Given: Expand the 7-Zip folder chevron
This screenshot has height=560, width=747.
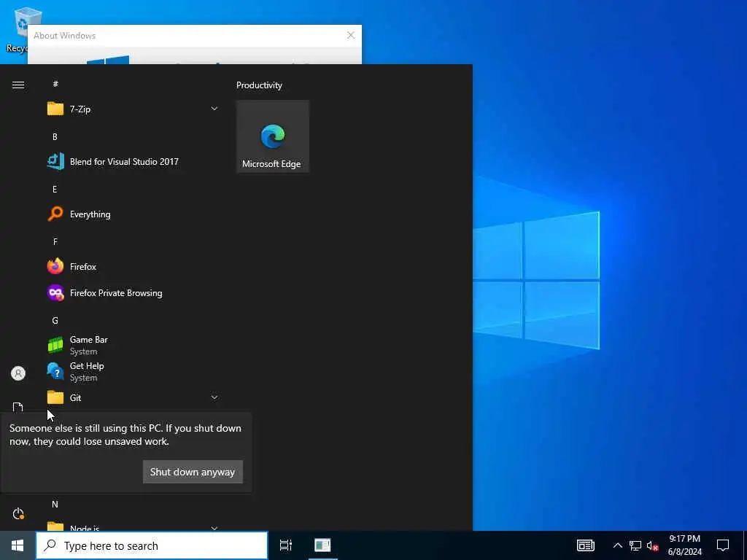Looking at the screenshot, I should coord(214,109).
